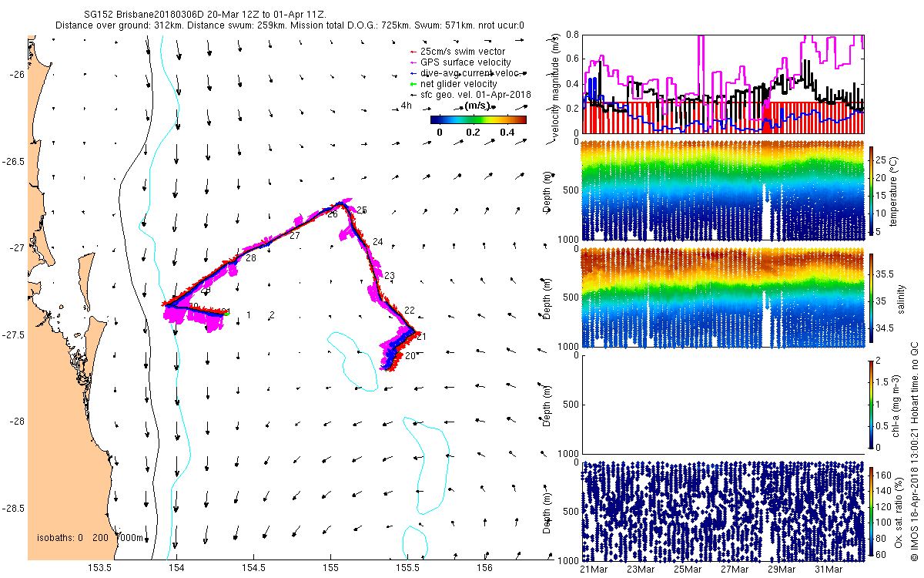This screenshot has width=924, height=578.
Task: Click the oxygen saturation depth section plot
Action: pos(723,511)
